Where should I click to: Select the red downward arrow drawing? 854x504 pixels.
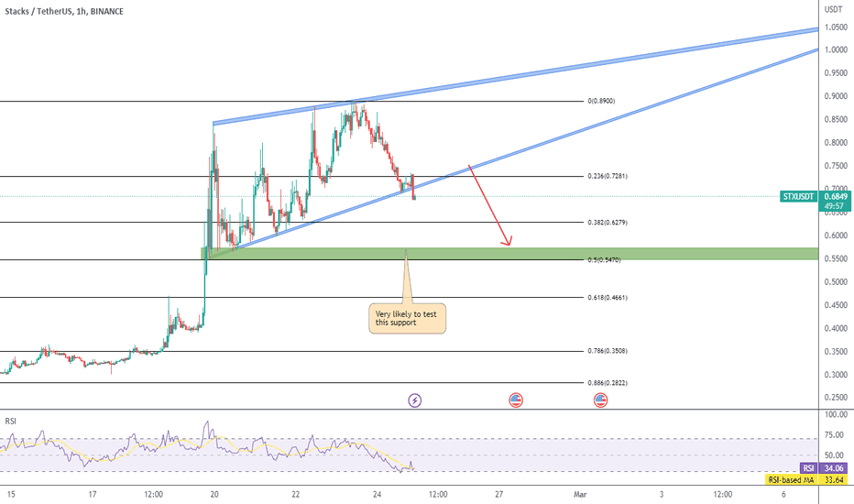click(x=490, y=205)
